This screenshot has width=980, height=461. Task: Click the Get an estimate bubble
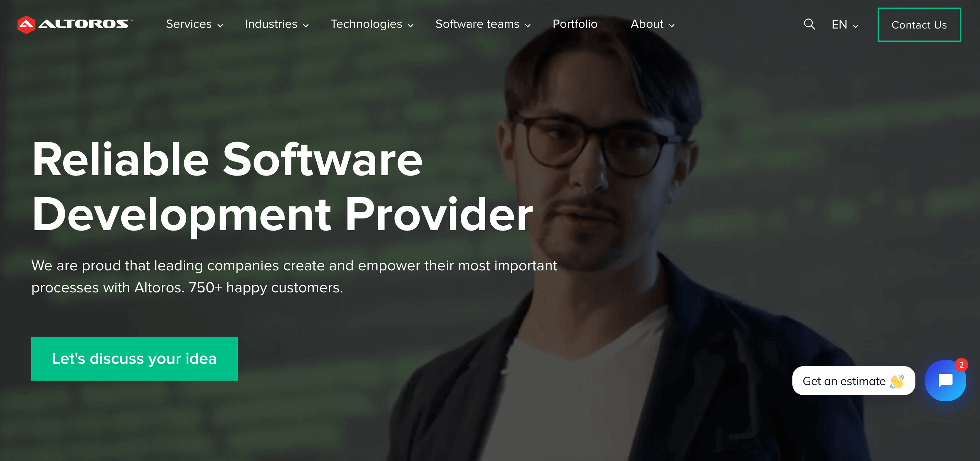coord(854,381)
